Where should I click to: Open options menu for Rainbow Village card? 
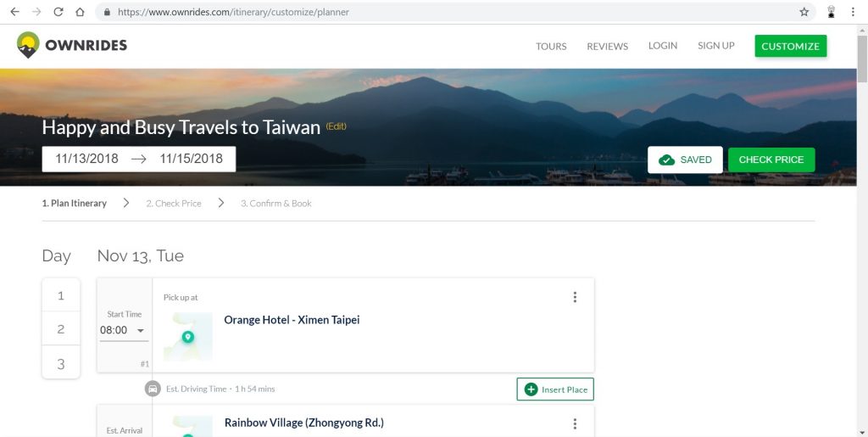[575, 423]
